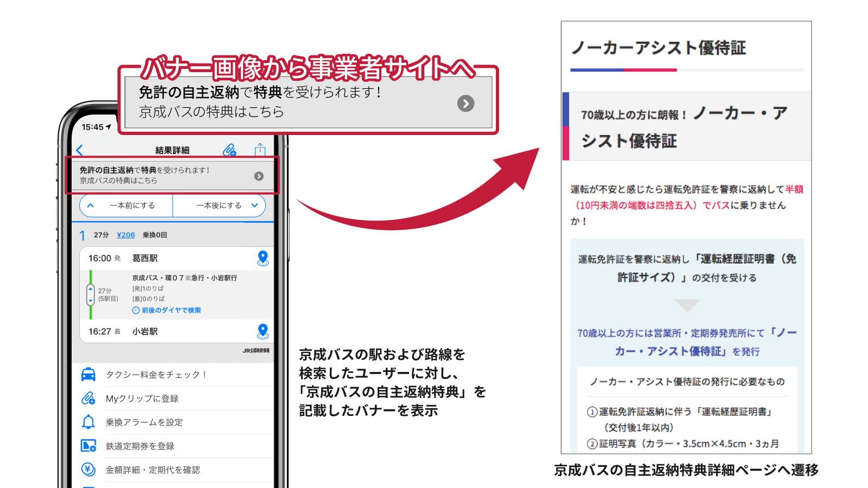
Task: Click the 葛西駅 station name
Action: [145, 259]
